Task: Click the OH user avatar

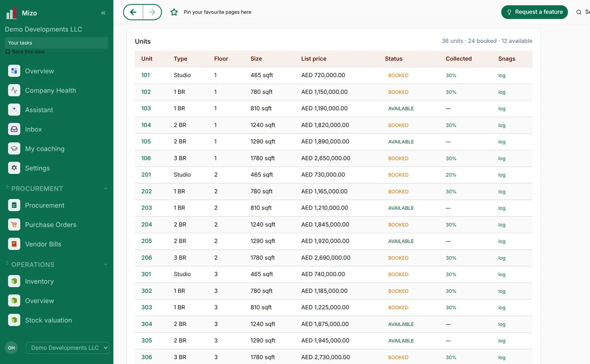Action: tap(11, 348)
